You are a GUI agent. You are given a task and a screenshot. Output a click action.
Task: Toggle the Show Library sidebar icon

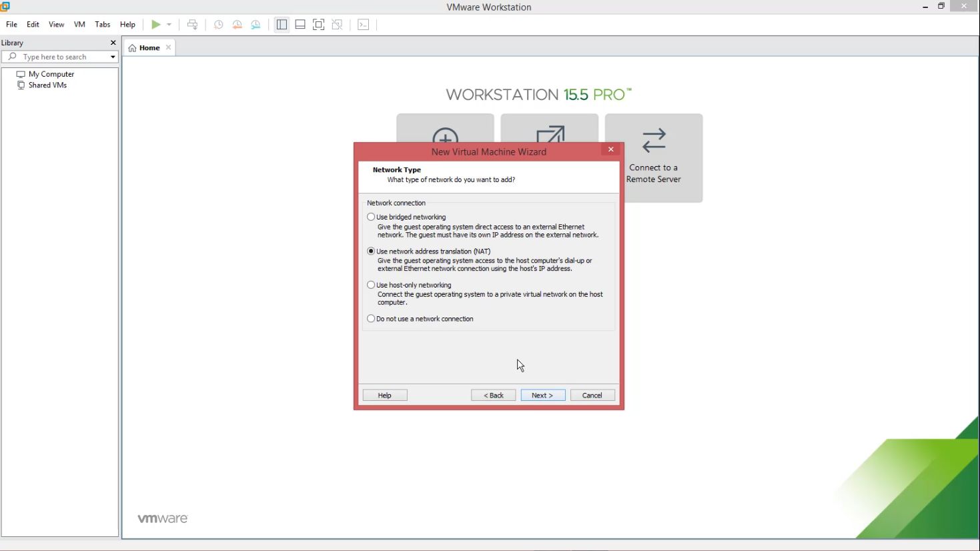282,25
